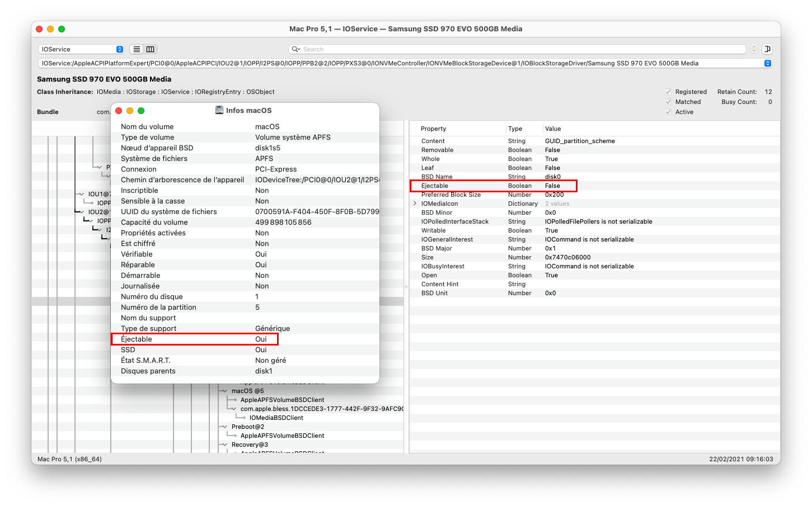
Task: Expand the IOMediaIcon dictionary chevron
Action: point(415,204)
